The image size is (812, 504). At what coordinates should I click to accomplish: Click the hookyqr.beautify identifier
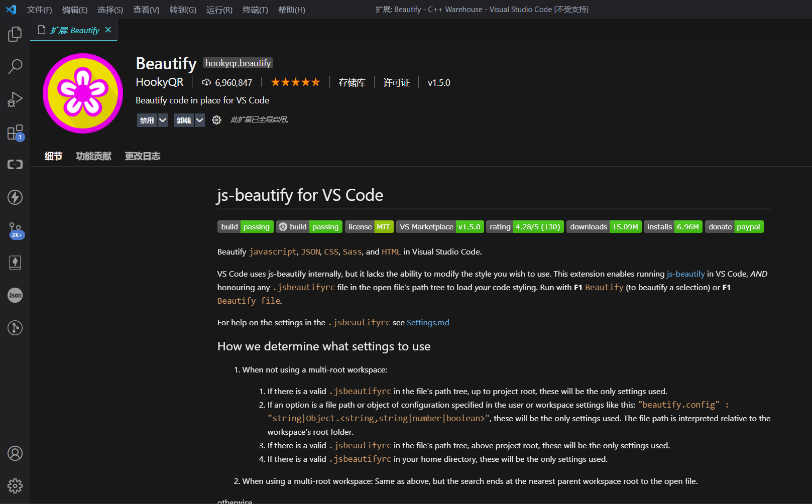pyautogui.click(x=238, y=63)
